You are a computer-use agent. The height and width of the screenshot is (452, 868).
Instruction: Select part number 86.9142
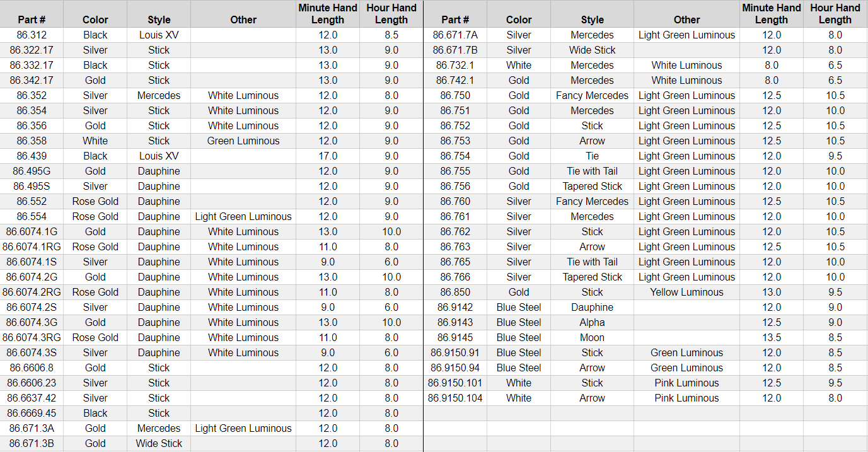coord(455,308)
